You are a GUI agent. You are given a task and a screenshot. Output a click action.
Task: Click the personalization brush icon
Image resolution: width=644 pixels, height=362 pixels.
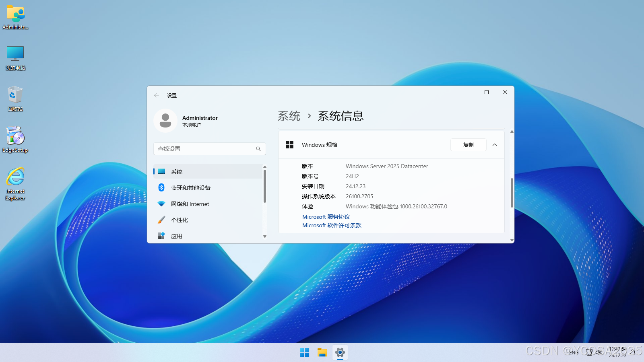161,220
